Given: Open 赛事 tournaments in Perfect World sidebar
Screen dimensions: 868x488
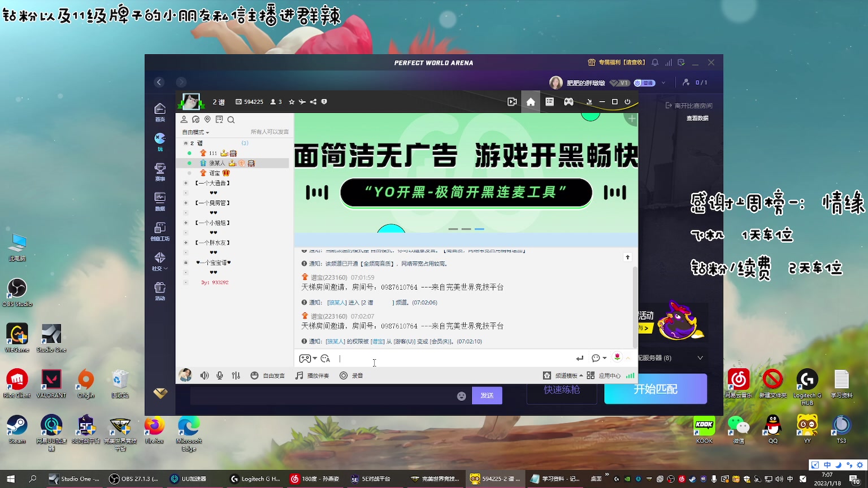Looking at the screenshot, I should click(160, 172).
